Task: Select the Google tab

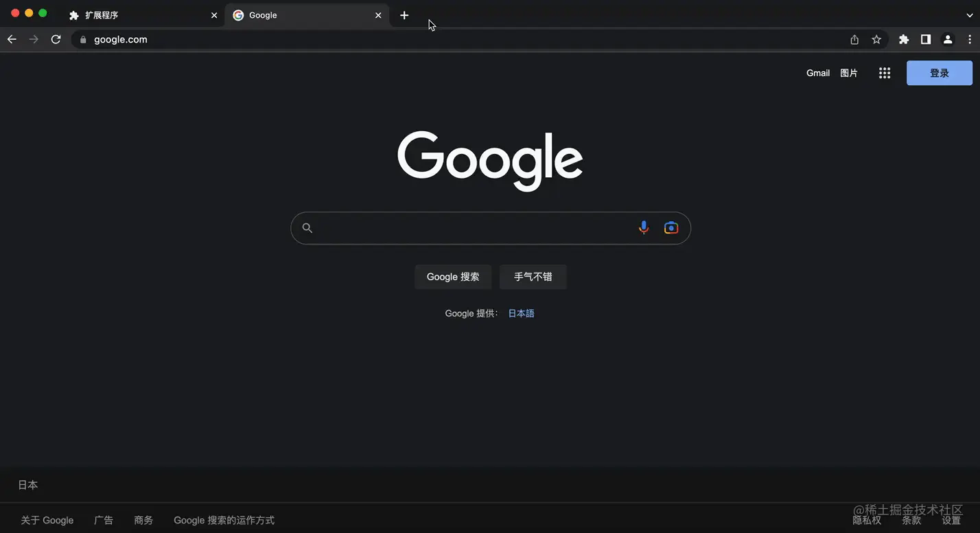Action: [307, 15]
